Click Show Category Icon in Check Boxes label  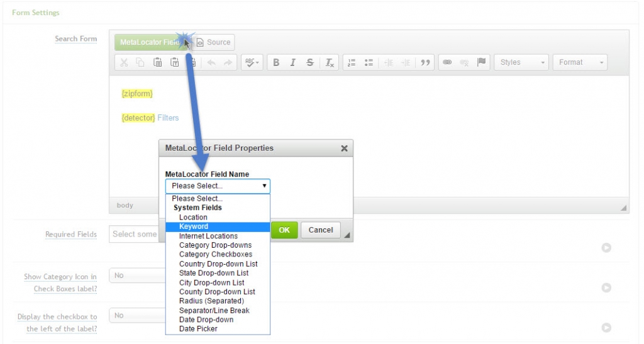click(61, 282)
